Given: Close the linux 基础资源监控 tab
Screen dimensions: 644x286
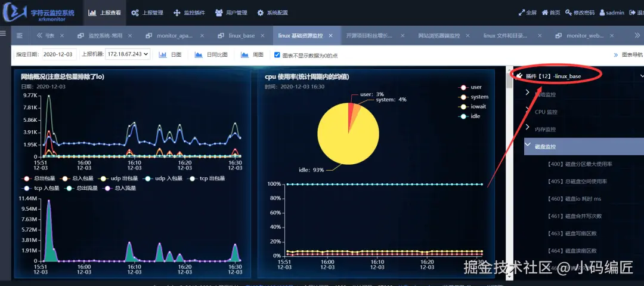Looking at the screenshot, I should (x=330, y=36).
